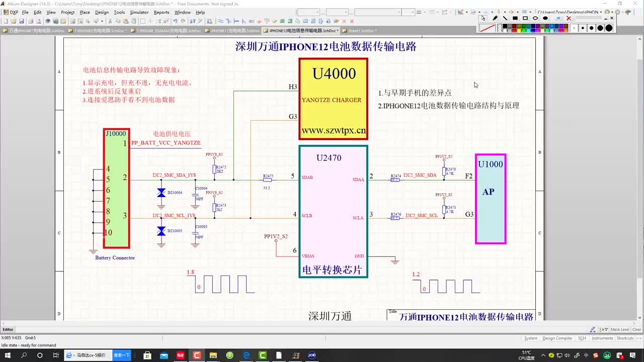Open the Instruments panel button
This screenshot has width=644, height=362.
coord(602,338)
